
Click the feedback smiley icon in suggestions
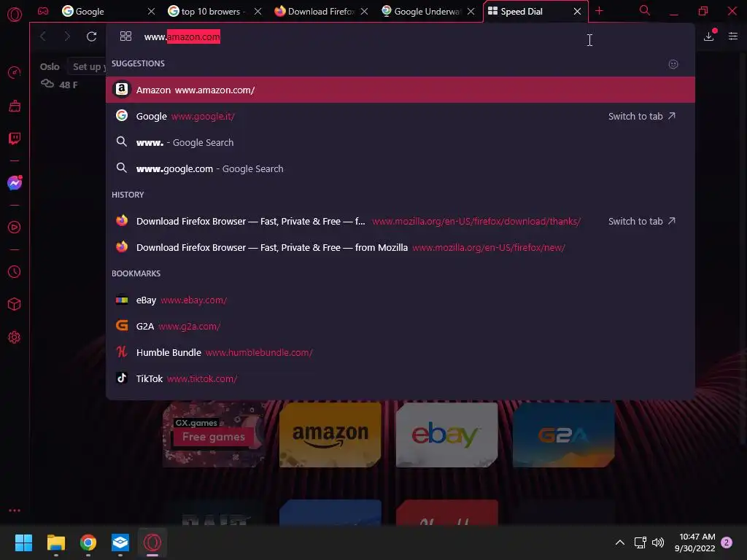coord(673,64)
